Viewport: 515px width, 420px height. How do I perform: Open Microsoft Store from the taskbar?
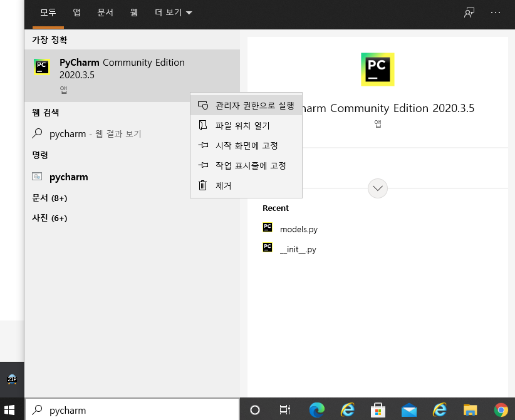point(378,410)
